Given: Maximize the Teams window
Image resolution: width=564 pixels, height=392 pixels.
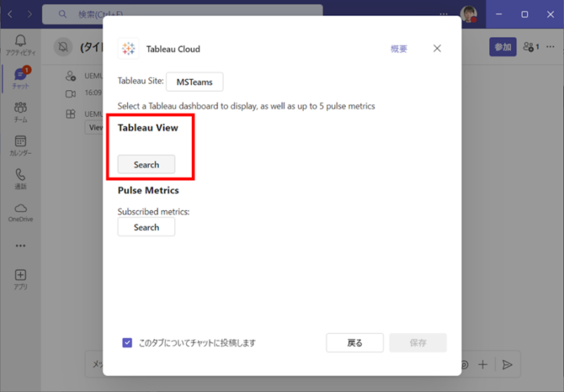Looking at the screenshot, I should click(x=525, y=14).
